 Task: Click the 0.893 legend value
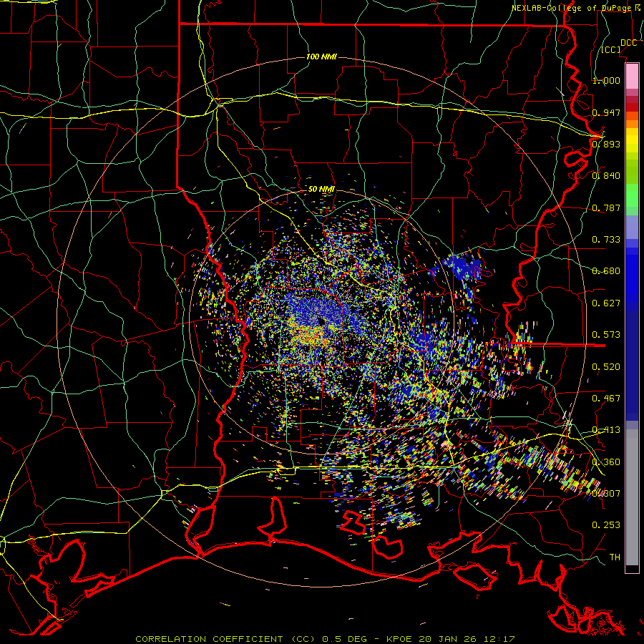click(x=606, y=144)
